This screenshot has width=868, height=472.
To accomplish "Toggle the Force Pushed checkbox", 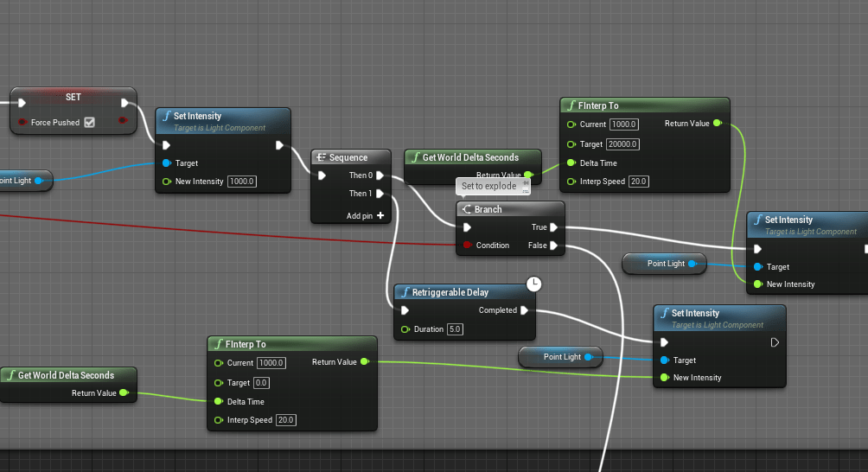I will click(x=89, y=123).
